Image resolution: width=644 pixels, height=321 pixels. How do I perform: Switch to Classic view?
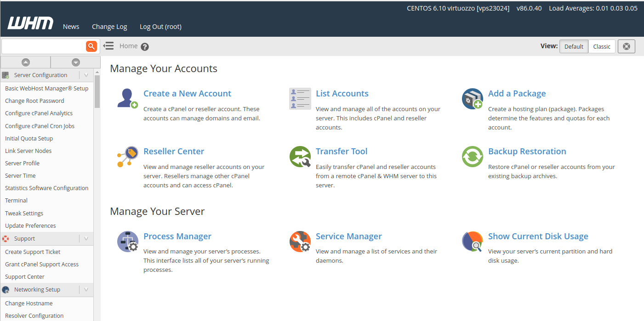pos(602,46)
